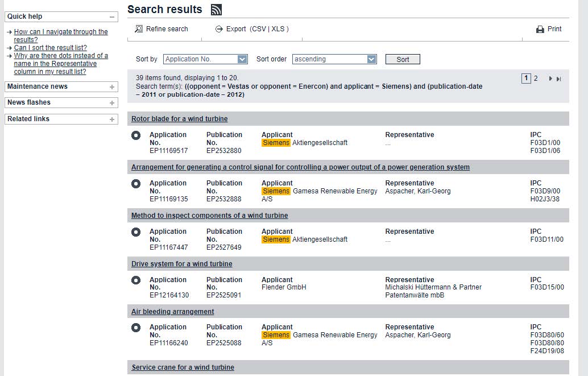Select radio for application EP11166240
588x376 pixels.
click(x=136, y=328)
